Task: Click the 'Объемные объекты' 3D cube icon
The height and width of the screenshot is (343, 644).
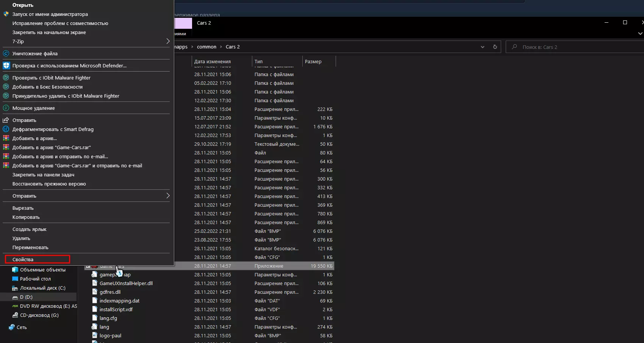Action: point(15,270)
